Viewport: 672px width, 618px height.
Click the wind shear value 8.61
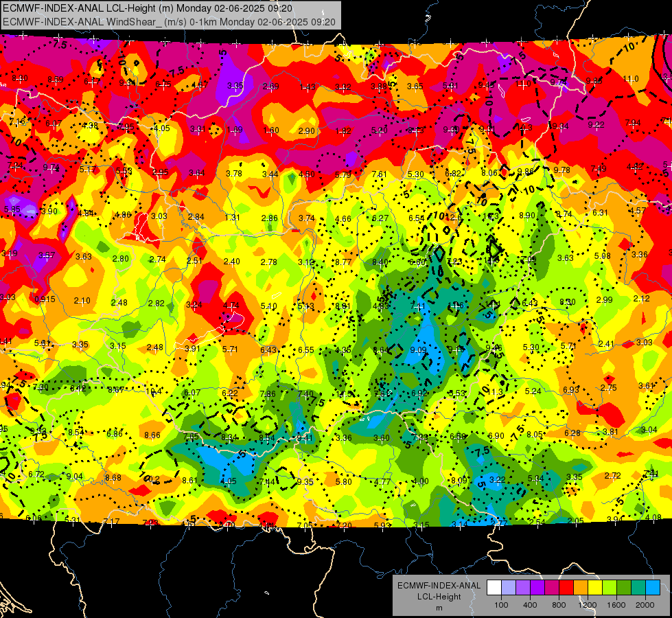coord(190,481)
